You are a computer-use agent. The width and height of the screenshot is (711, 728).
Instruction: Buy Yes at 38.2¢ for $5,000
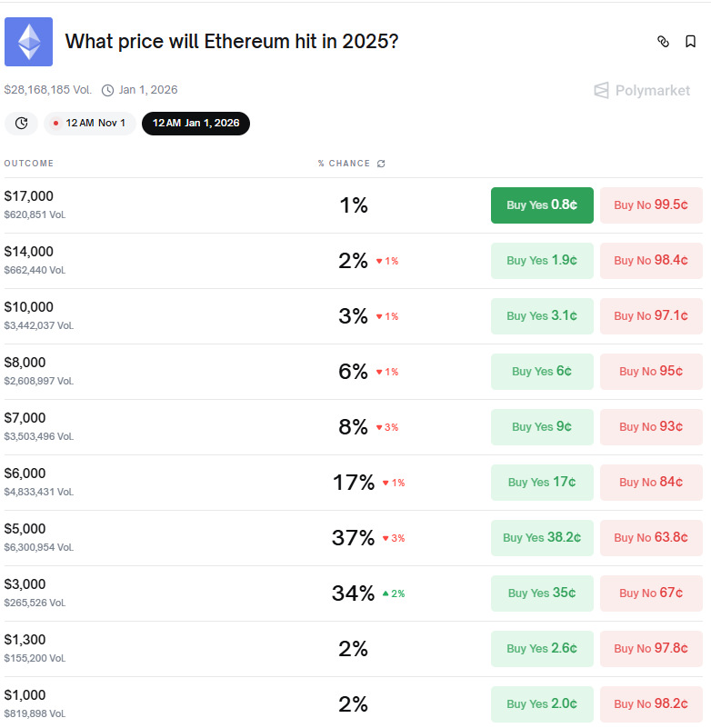(x=542, y=538)
